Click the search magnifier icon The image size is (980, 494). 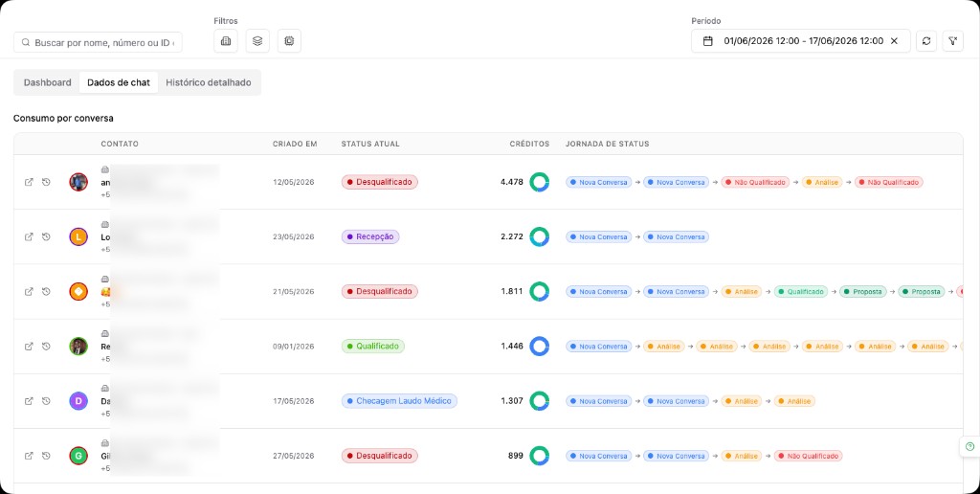26,42
